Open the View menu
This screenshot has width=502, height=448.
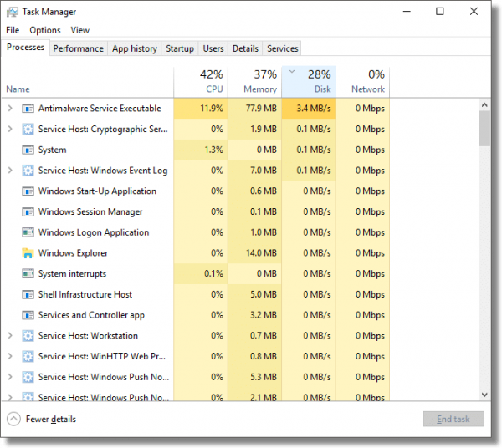point(80,30)
